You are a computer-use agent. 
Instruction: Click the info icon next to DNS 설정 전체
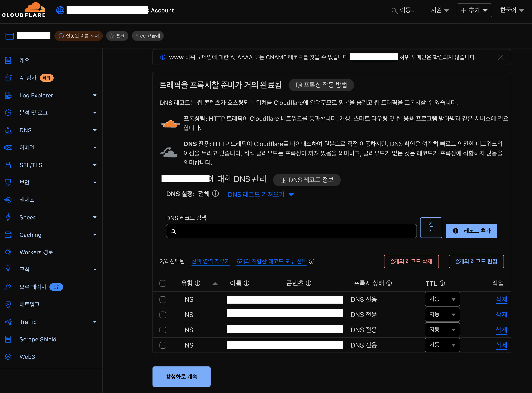pyautogui.click(x=215, y=193)
